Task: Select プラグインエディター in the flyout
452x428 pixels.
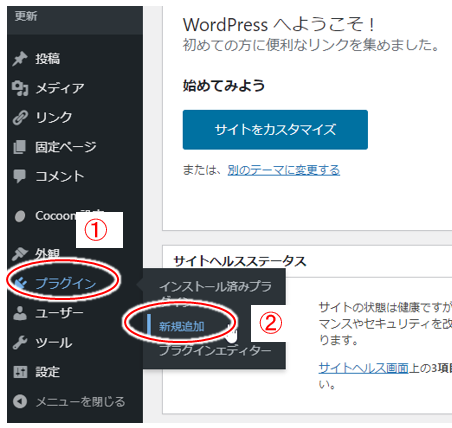Action: point(215,350)
